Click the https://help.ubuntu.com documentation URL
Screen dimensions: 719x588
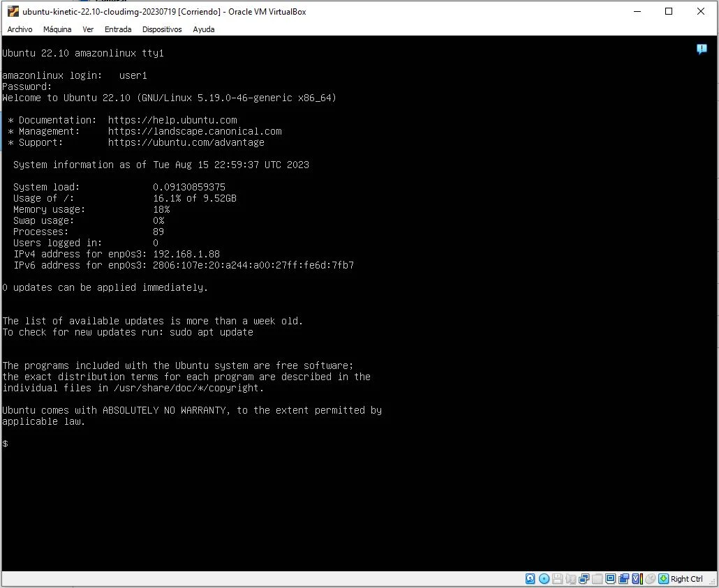pyautogui.click(x=172, y=120)
